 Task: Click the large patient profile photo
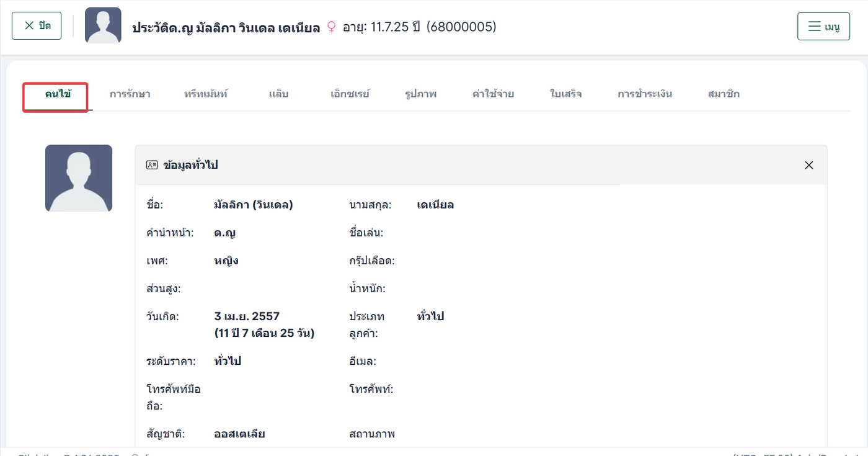(x=79, y=178)
